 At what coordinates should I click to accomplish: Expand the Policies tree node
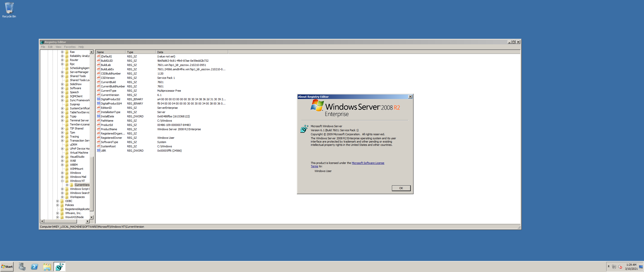[57, 205]
